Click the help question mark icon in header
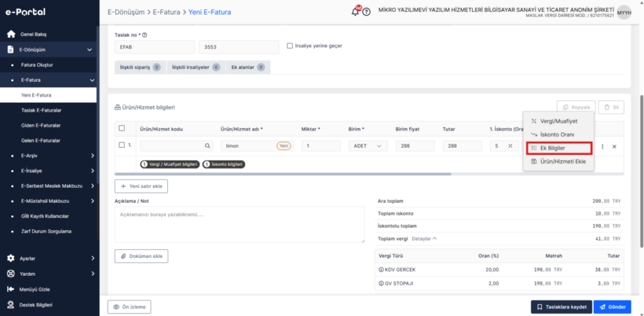This screenshot has width=644, height=316. point(367,12)
